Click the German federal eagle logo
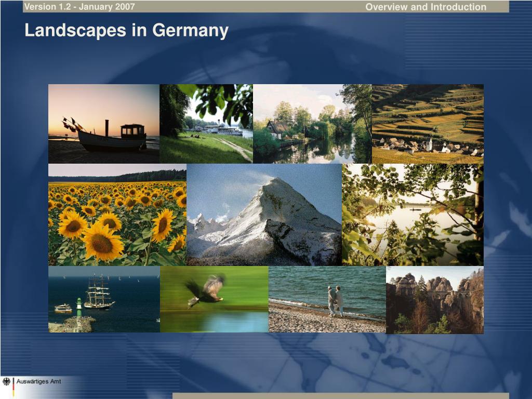 7,382
